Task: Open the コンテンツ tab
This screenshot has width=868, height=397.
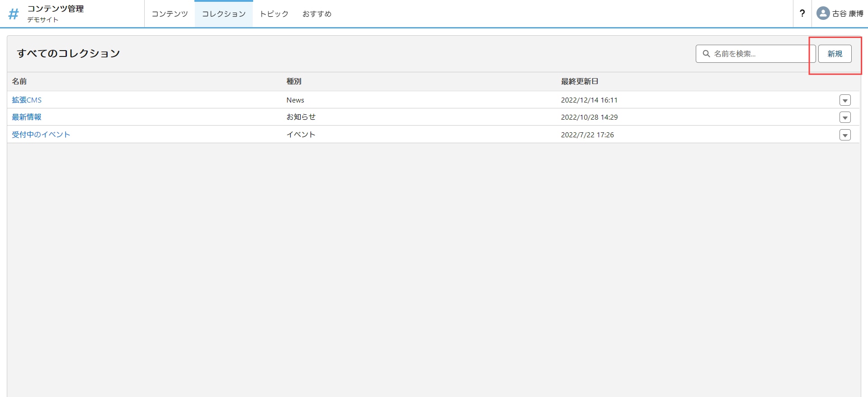Action: pyautogui.click(x=170, y=14)
